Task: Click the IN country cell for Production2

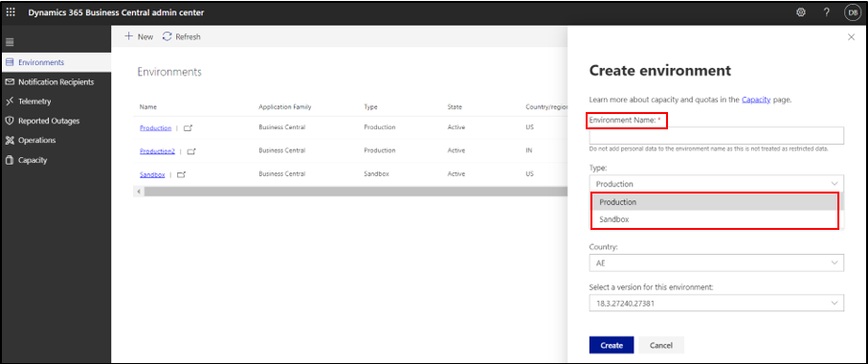Action: (x=528, y=150)
